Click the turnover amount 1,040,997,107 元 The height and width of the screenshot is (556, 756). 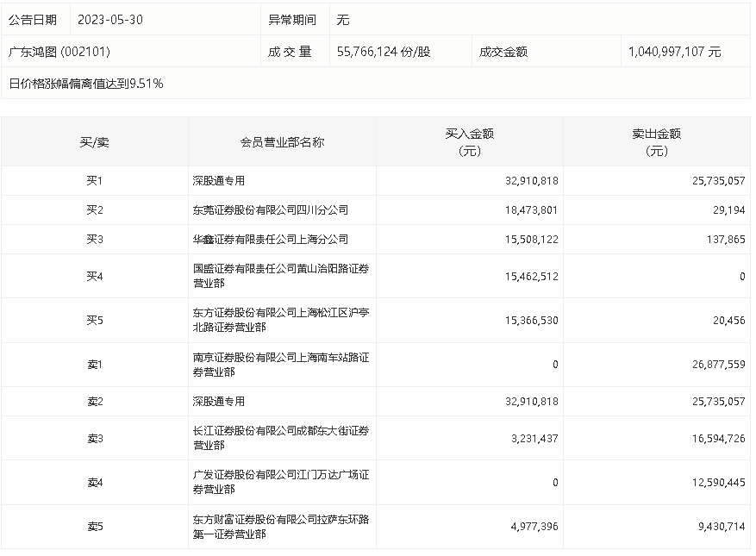(x=674, y=52)
